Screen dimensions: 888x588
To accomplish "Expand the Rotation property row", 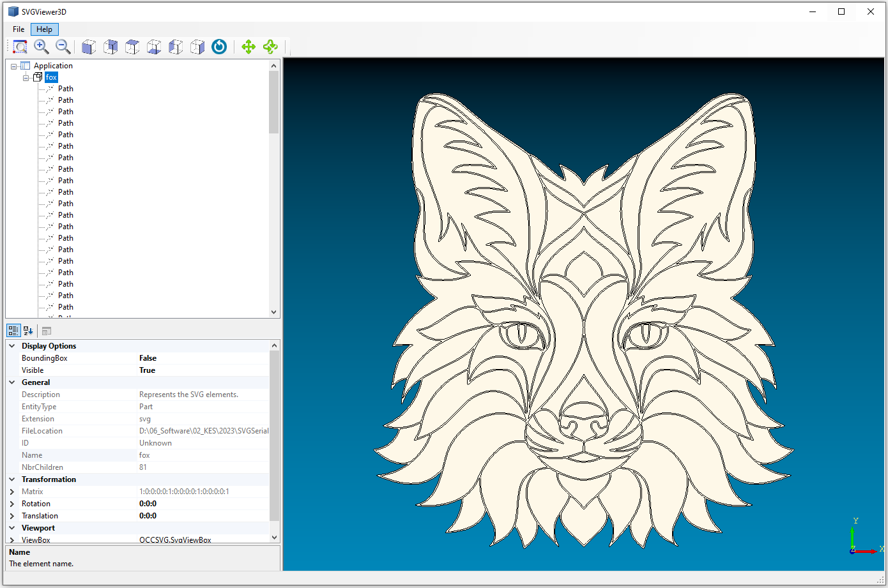I will 12,504.
